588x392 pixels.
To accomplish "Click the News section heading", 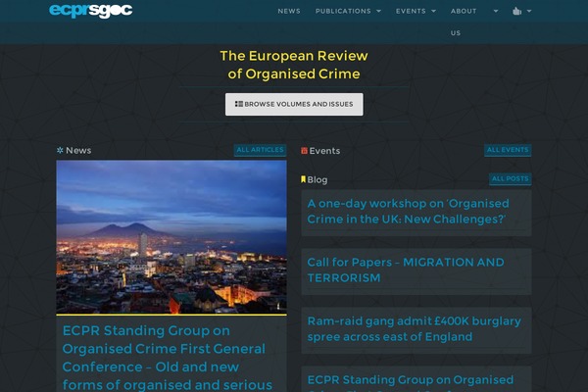I will click(78, 150).
